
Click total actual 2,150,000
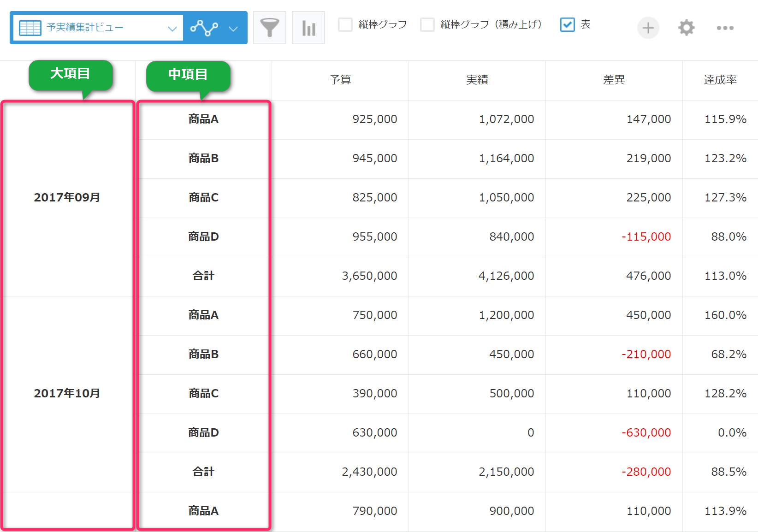point(506,472)
